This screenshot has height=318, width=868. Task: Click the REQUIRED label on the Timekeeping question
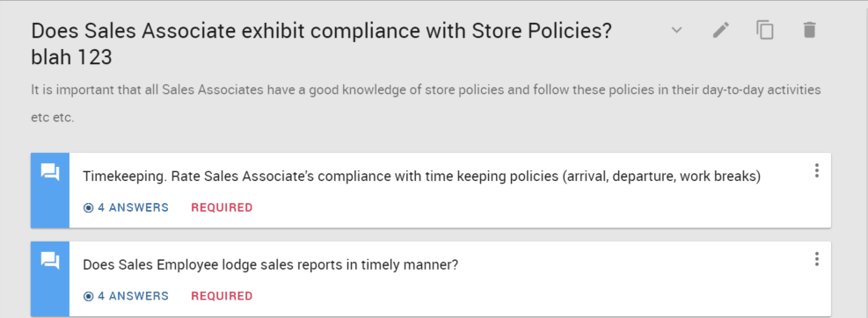(x=222, y=208)
